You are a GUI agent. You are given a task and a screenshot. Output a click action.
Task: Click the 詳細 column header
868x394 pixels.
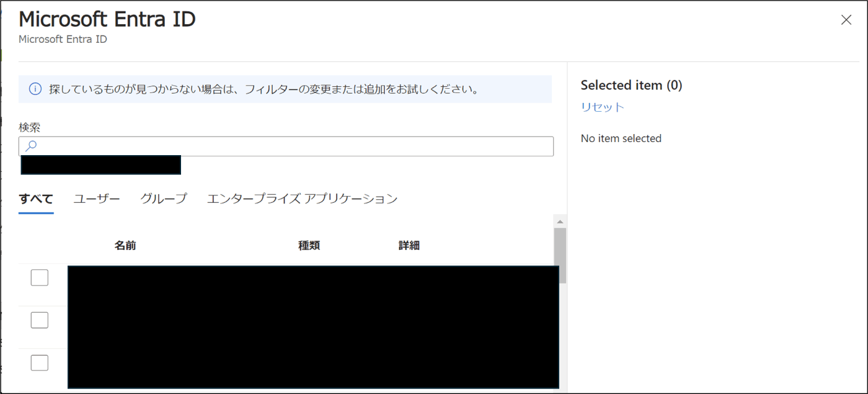pos(409,246)
